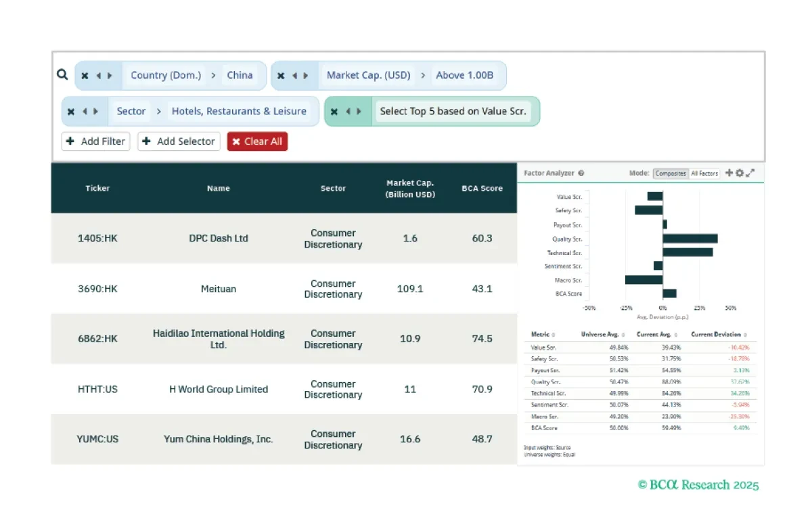Open Factor Analyzer help icon
Screen dimensions: 812x510
point(581,173)
